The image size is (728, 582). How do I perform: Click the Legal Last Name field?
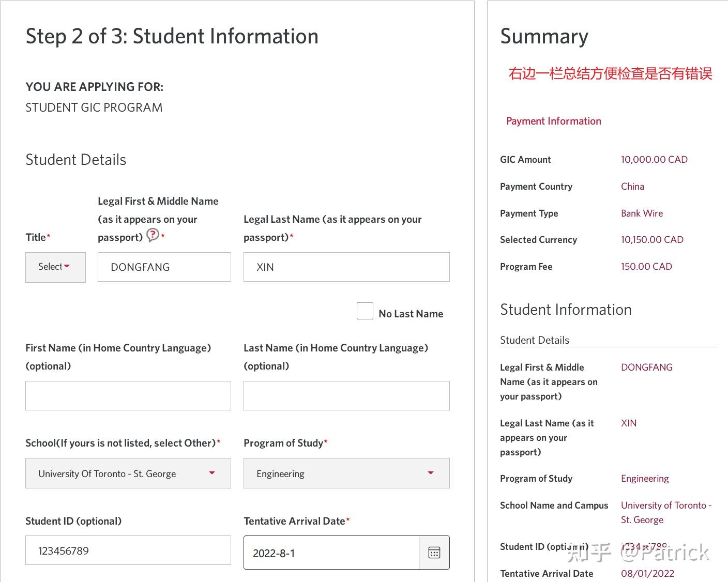[346, 267]
